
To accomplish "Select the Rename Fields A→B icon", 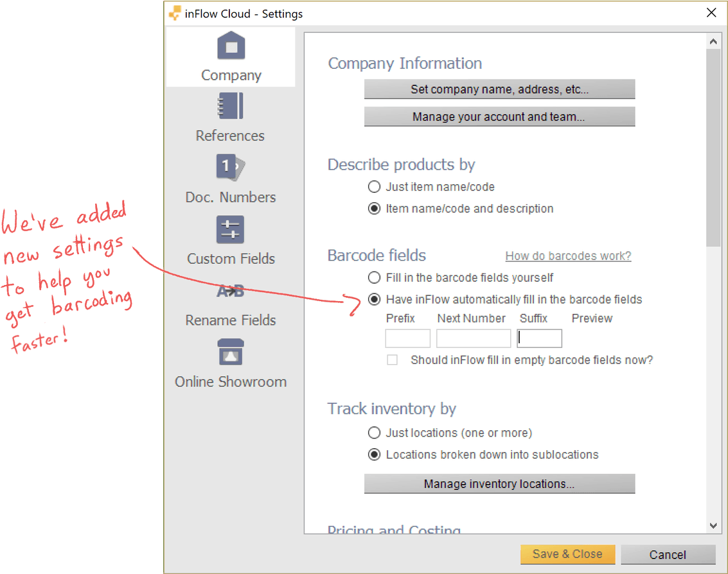I will [230, 291].
